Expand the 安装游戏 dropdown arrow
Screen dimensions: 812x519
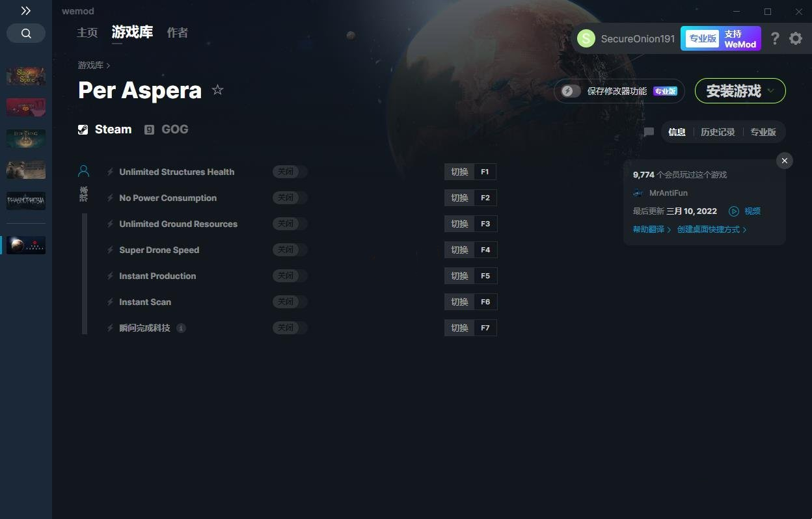771,91
